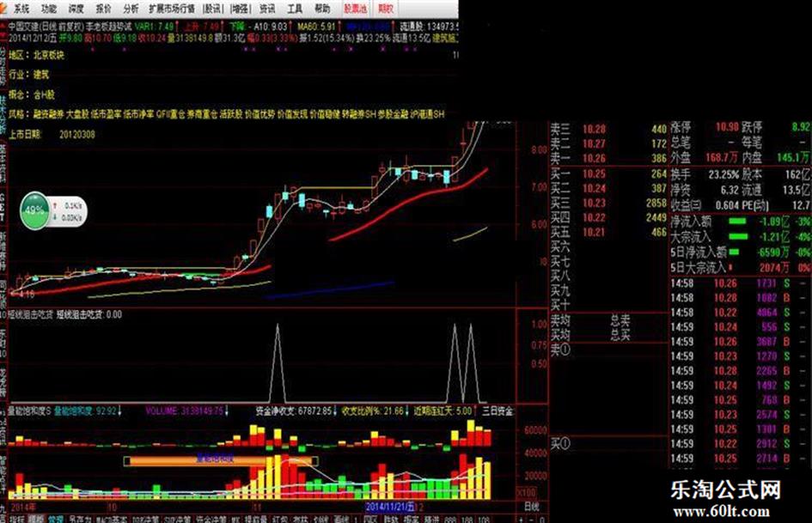
Task: Click the green 49% speed ball widget
Action: (x=34, y=210)
